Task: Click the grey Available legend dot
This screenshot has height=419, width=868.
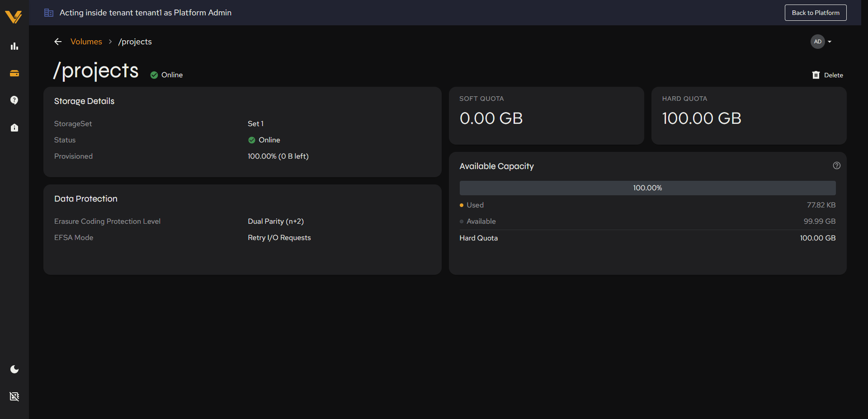Action: coord(462,221)
